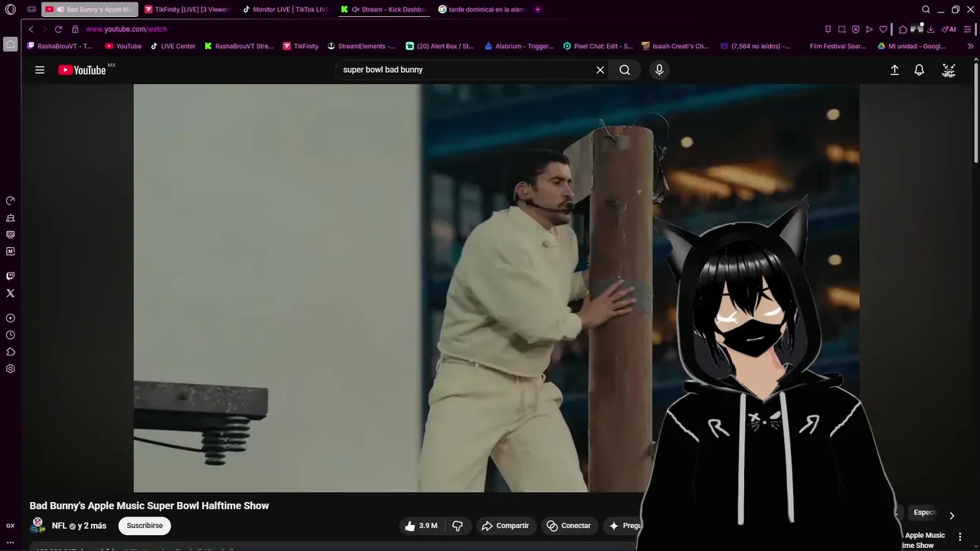Open Twitch in the Opera sidebar
The image size is (980, 551).
(x=10, y=276)
